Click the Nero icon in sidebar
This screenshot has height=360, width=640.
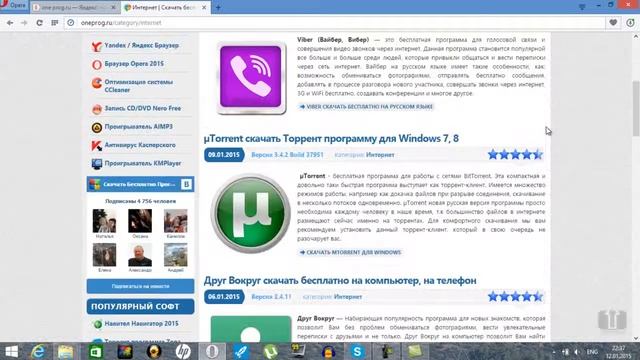(97, 109)
